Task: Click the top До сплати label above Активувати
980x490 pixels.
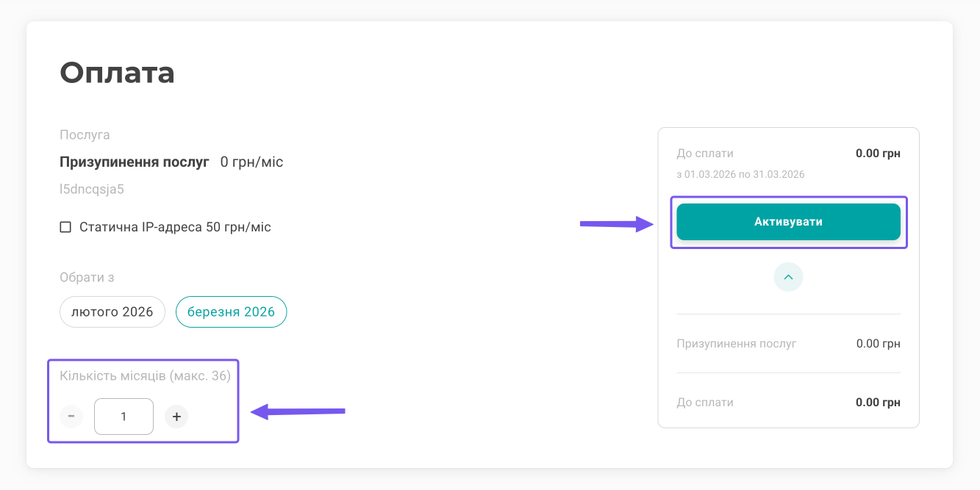Action: (x=705, y=154)
